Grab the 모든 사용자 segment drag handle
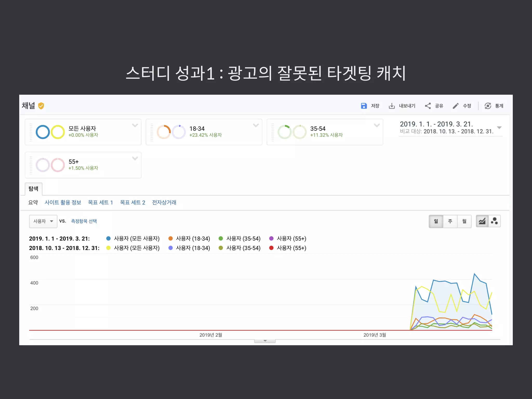The width and height of the screenshot is (532, 399). tap(31, 132)
